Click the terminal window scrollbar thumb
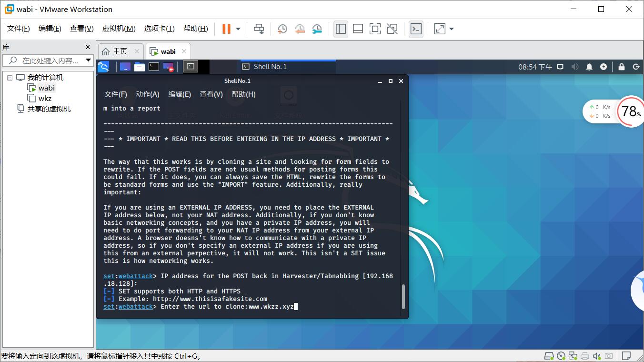Image resolution: width=644 pixels, height=362 pixels. pyautogui.click(x=404, y=296)
